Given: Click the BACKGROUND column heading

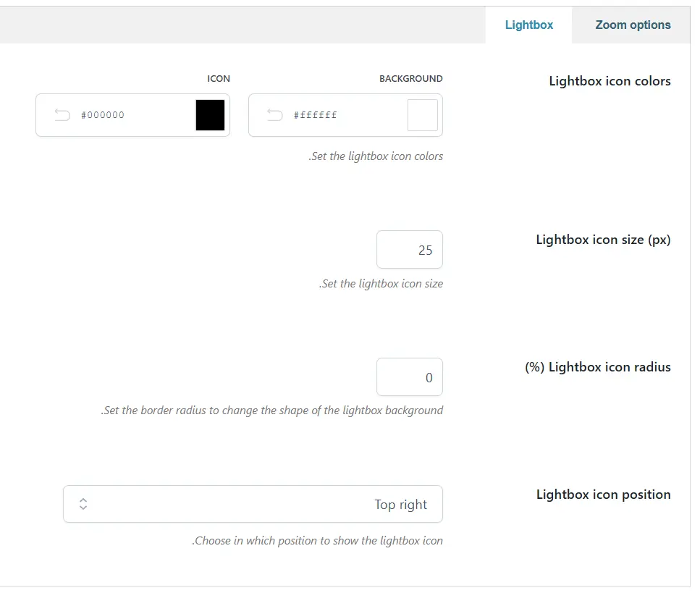Looking at the screenshot, I should point(410,79).
